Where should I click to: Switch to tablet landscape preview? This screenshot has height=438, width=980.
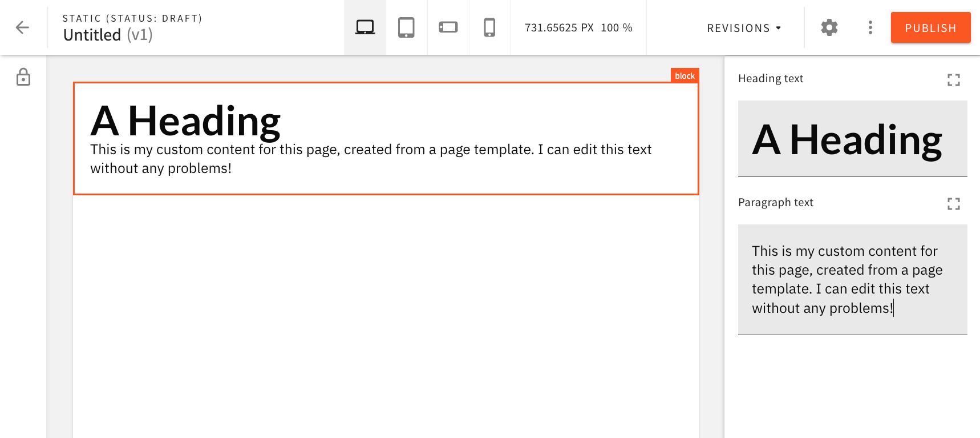tap(448, 27)
